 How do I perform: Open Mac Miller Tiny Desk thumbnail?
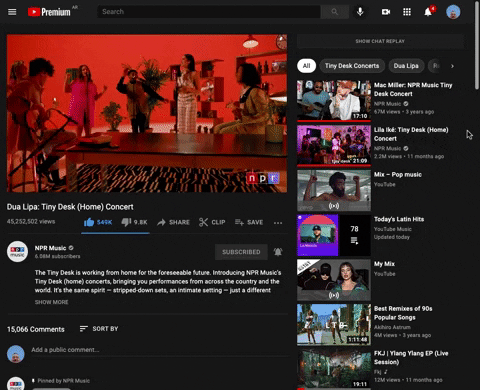point(334,101)
